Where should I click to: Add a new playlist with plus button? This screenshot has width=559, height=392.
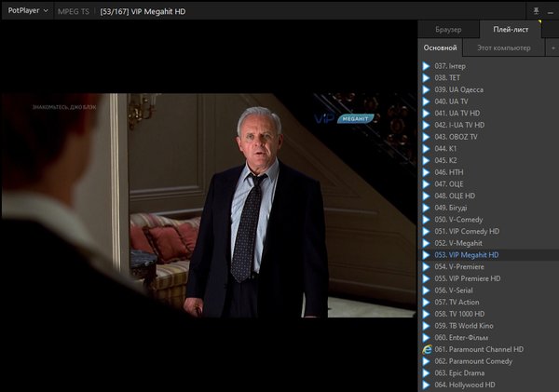coord(552,47)
